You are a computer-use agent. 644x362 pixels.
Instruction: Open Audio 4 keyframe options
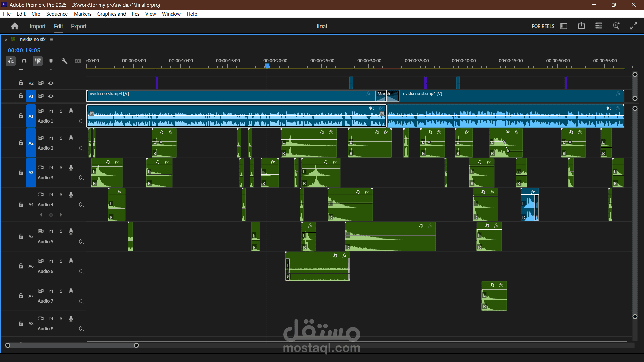81,205
